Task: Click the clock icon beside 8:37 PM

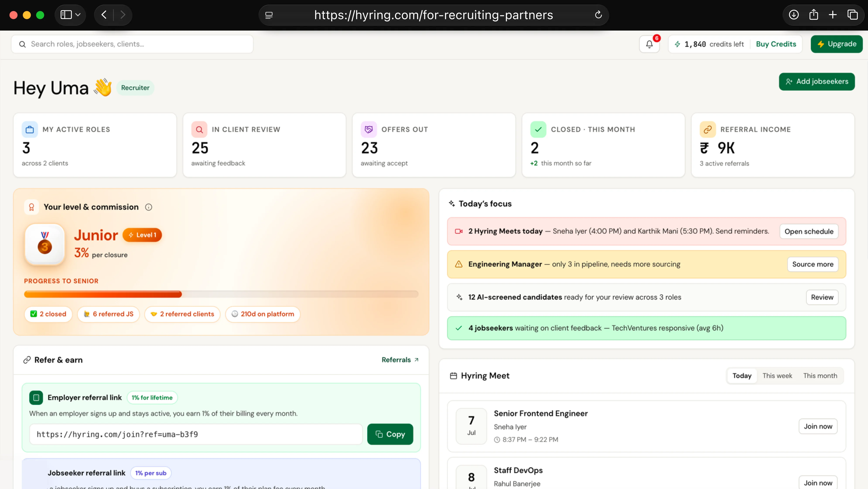Action: [497, 440]
